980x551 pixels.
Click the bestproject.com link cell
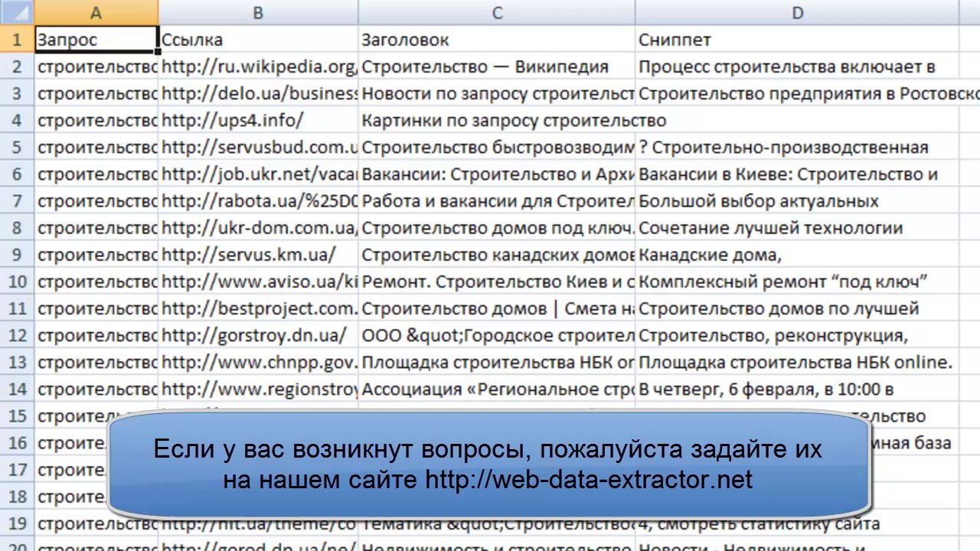(x=259, y=308)
